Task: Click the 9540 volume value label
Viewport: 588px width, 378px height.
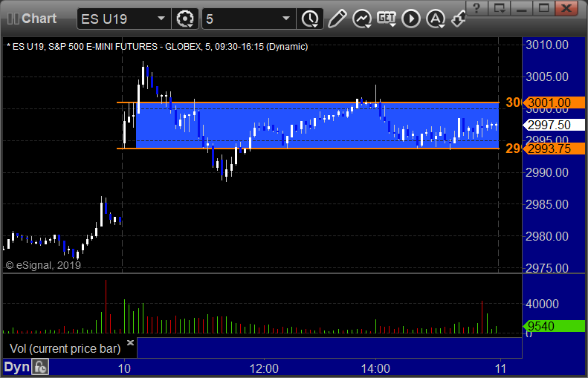Action: 554,326
